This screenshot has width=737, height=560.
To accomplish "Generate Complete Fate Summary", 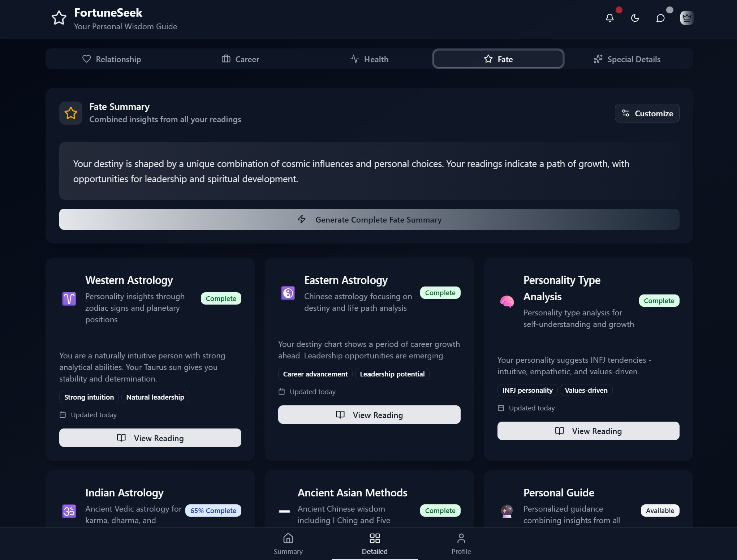I will tap(369, 219).
